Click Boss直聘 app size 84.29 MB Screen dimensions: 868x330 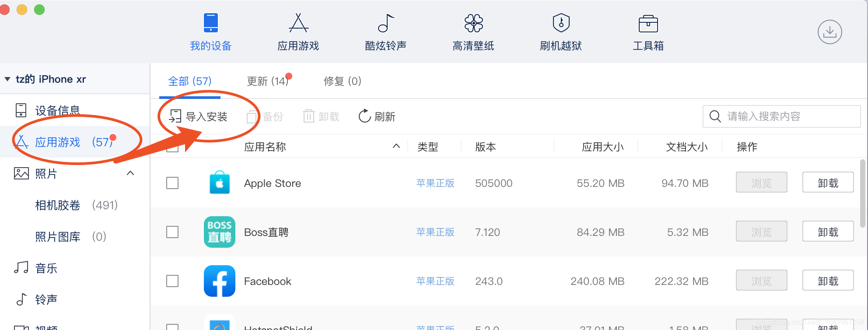(601, 232)
